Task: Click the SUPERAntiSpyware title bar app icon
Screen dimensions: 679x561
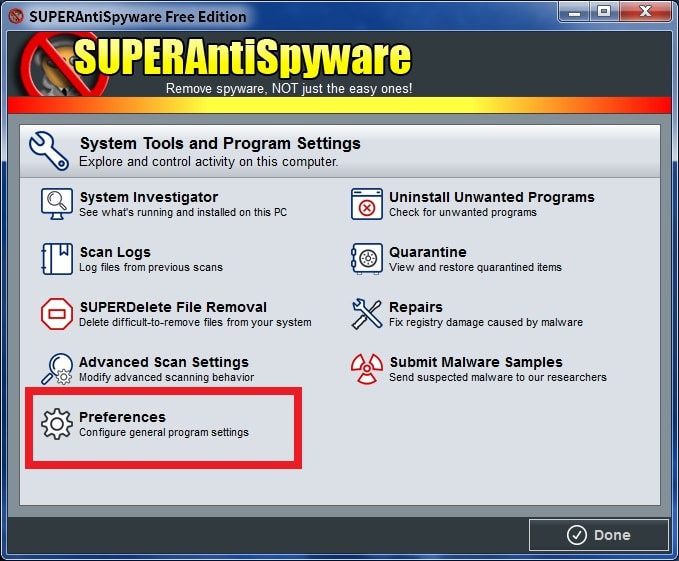Action: (x=16, y=16)
